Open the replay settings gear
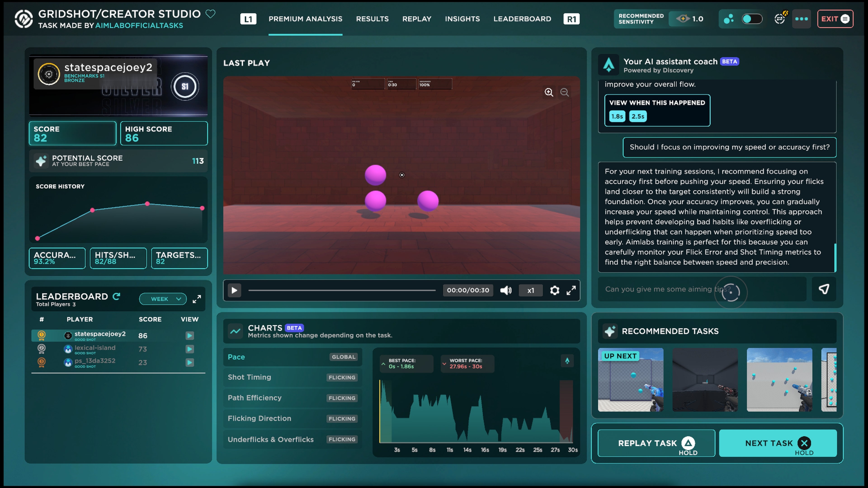 [x=554, y=290]
